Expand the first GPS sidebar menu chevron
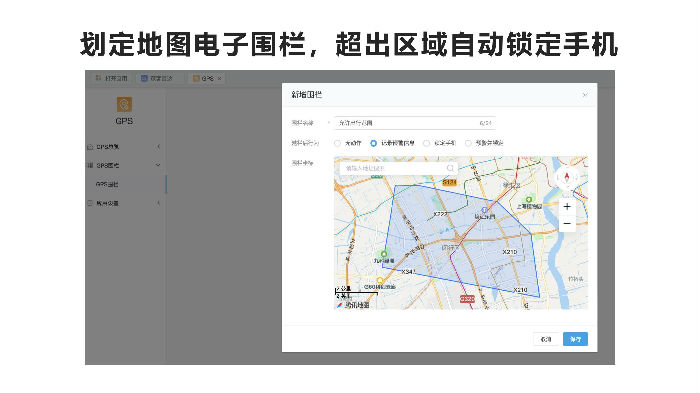 (158, 146)
